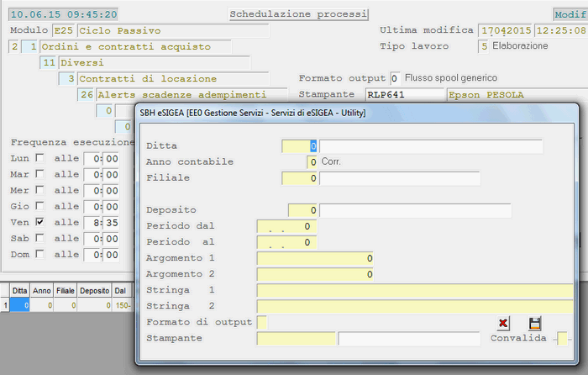Click the Formato output code field showing 0

click(395, 78)
